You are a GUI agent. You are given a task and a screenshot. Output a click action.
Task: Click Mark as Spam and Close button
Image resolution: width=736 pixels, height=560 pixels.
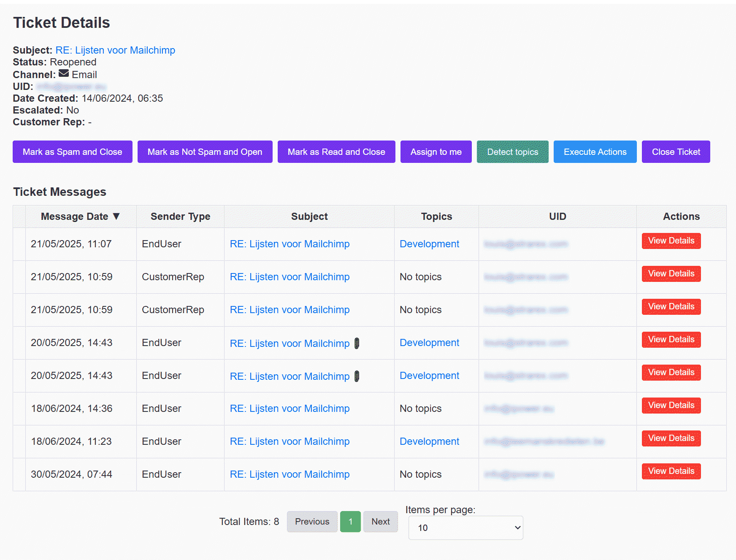click(73, 151)
